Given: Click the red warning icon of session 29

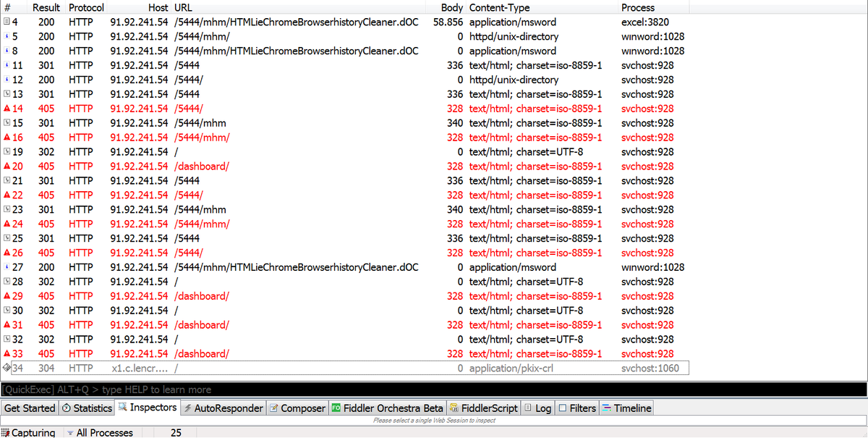Looking at the screenshot, I should pos(7,295).
